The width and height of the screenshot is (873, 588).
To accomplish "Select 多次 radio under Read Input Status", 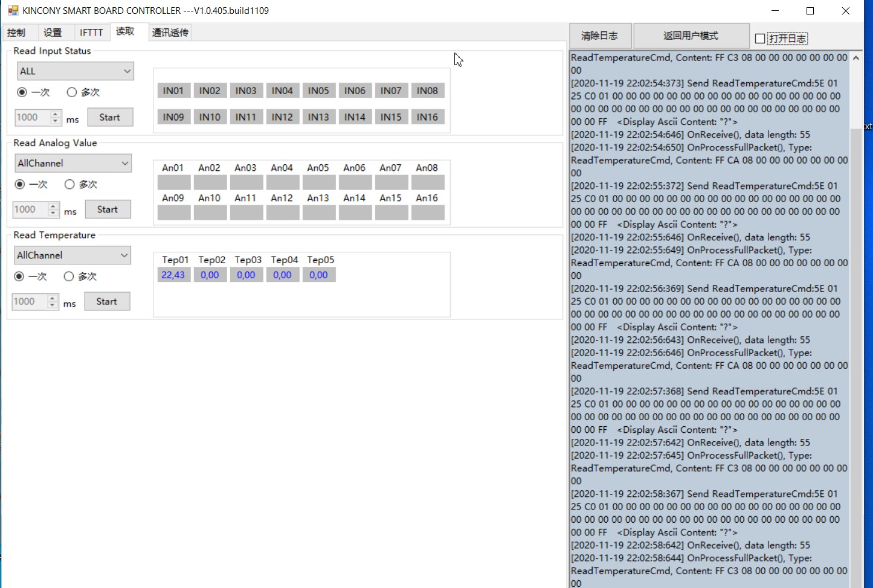I will [x=72, y=92].
